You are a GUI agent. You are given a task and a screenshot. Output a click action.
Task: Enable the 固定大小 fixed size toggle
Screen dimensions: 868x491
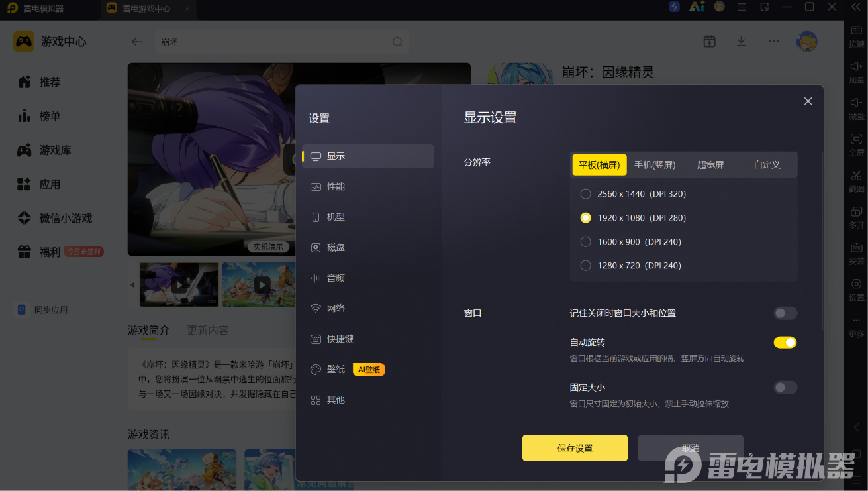(x=785, y=388)
